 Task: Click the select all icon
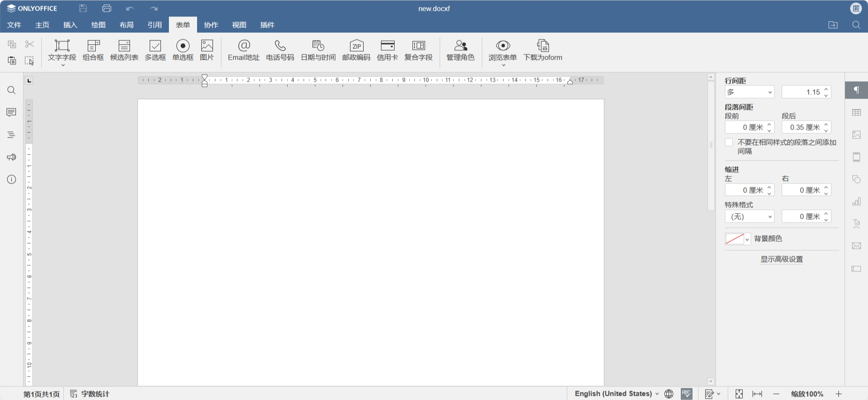[x=30, y=61]
